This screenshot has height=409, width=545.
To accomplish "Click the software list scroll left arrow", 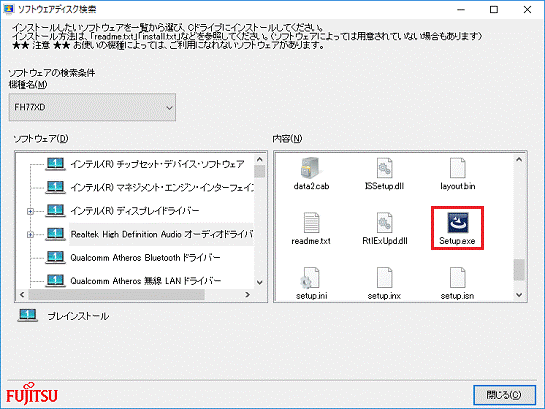I will point(22,295).
